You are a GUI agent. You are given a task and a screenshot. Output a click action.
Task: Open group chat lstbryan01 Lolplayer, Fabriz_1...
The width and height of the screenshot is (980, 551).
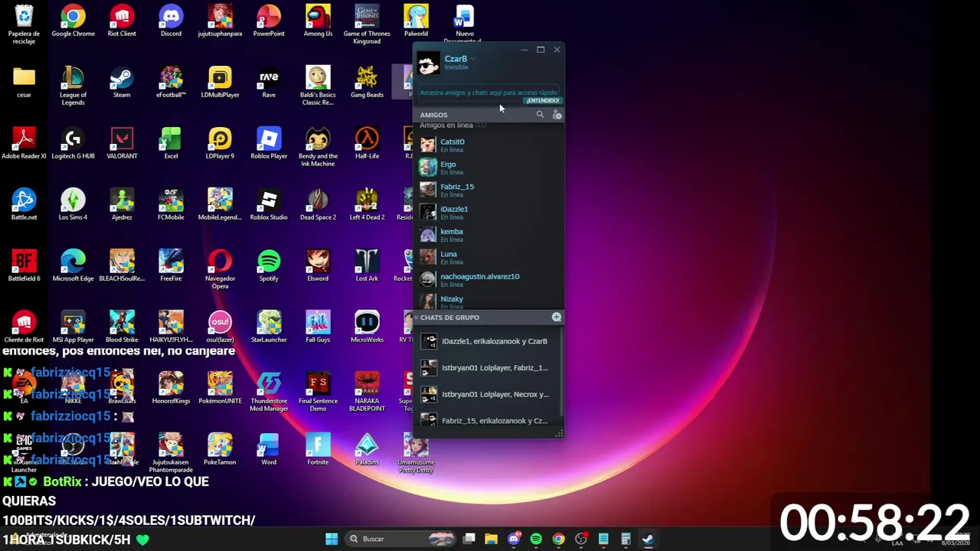click(488, 368)
